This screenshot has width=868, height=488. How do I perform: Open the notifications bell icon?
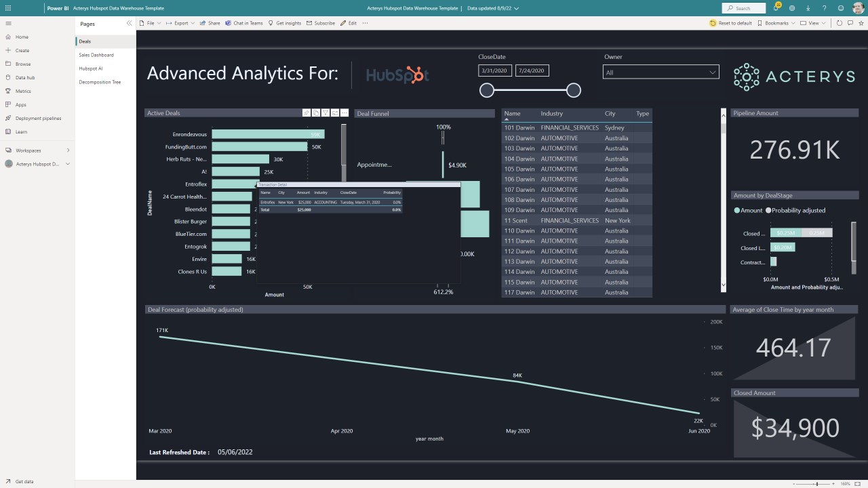(x=776, y=8)
